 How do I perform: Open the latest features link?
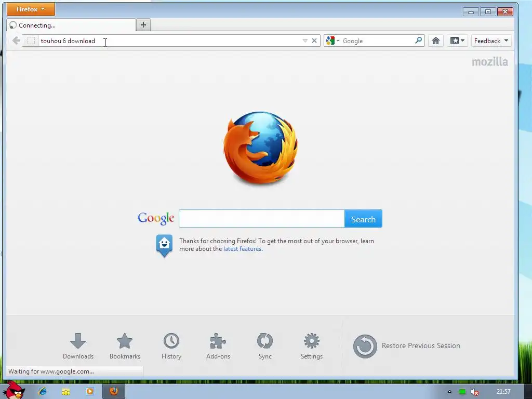[243, 249]
